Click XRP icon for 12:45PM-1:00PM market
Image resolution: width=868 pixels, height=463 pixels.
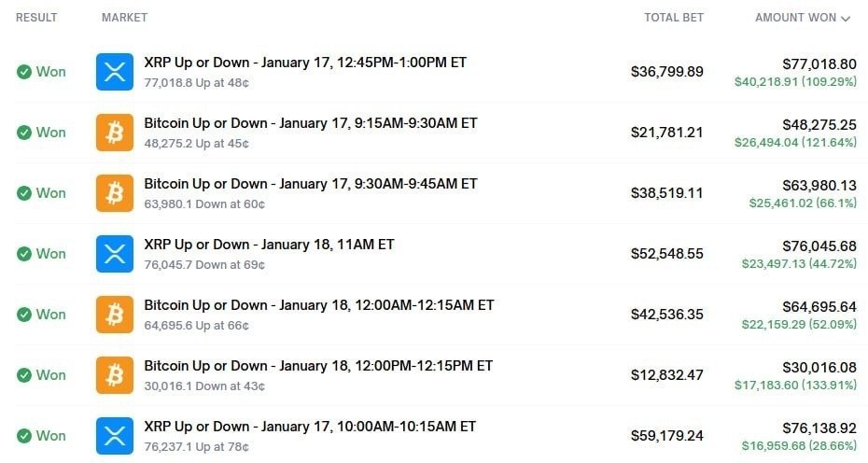pos(115,72)
